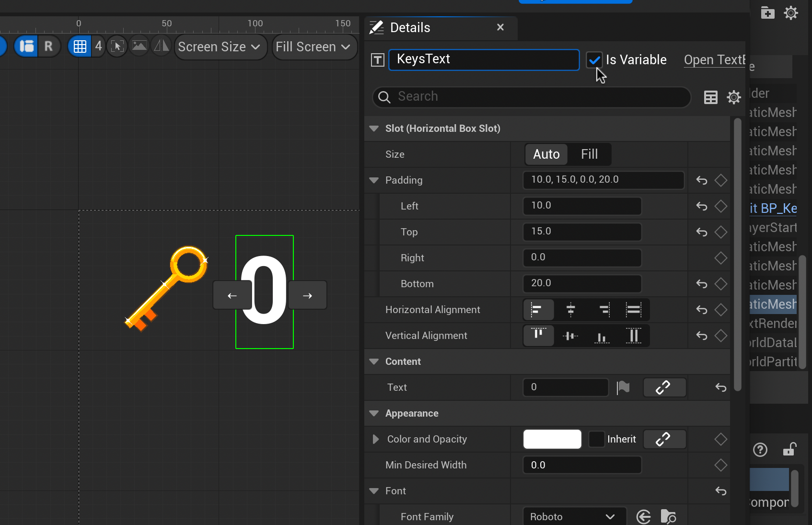Screen dimensions: 812x525
Task: Expand the Color and Opacity section
Action: [376, 439]
